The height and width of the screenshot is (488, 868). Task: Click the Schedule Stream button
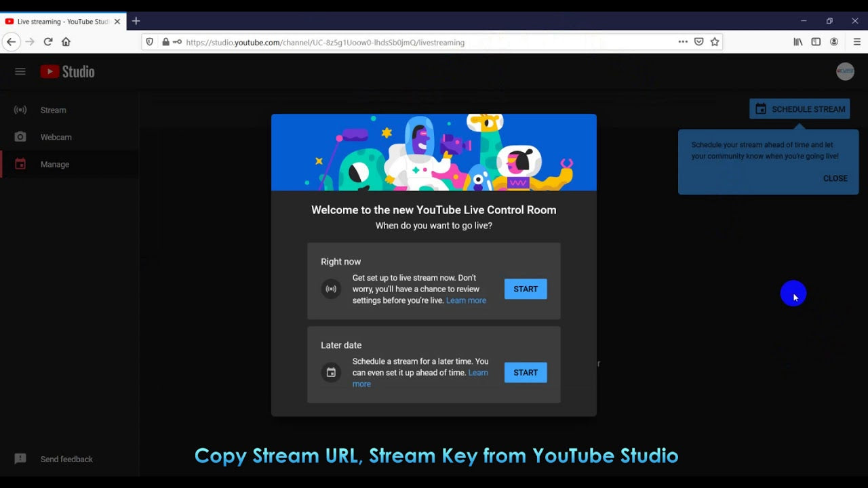(x=800, y=109)
